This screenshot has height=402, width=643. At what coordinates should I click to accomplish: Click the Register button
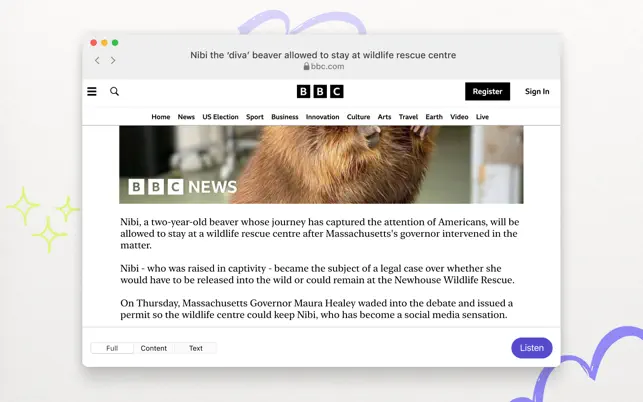click(x=488, y=91)
